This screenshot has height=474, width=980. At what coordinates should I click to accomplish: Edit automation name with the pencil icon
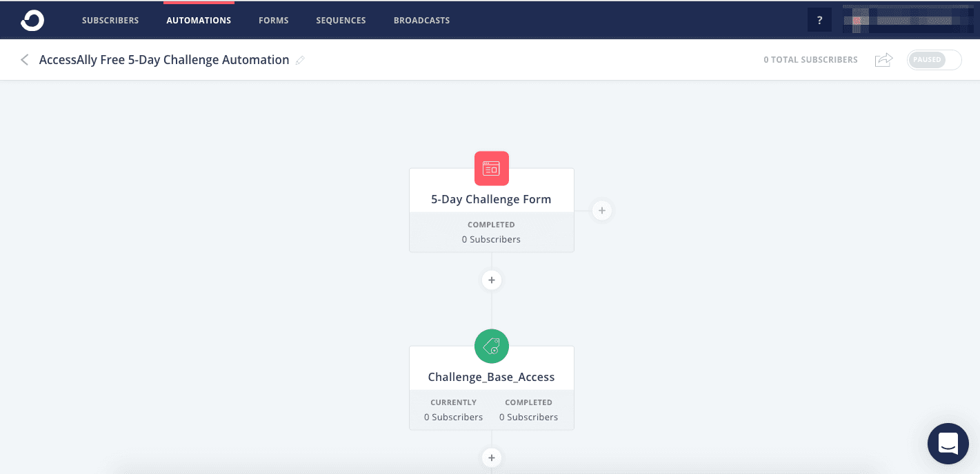[300, 61]
